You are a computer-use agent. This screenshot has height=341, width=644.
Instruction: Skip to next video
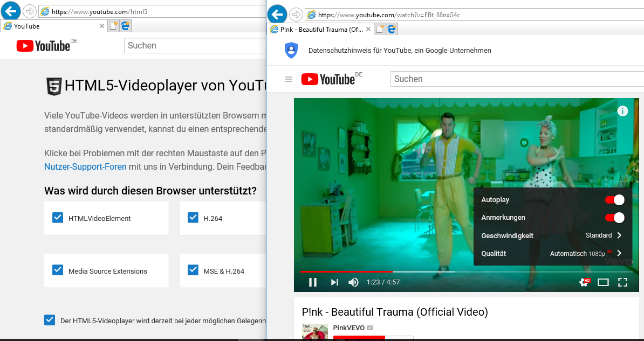click(334, 282)
